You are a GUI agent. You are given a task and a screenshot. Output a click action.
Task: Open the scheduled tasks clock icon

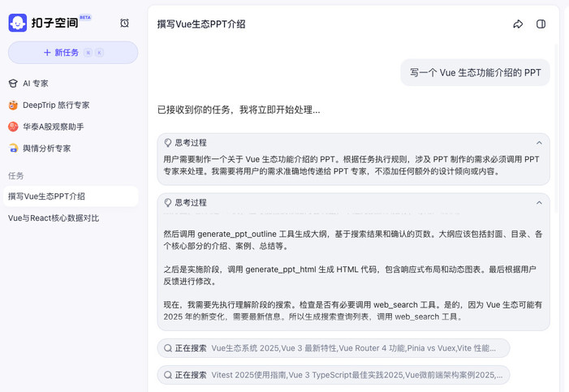coord(124,24)
